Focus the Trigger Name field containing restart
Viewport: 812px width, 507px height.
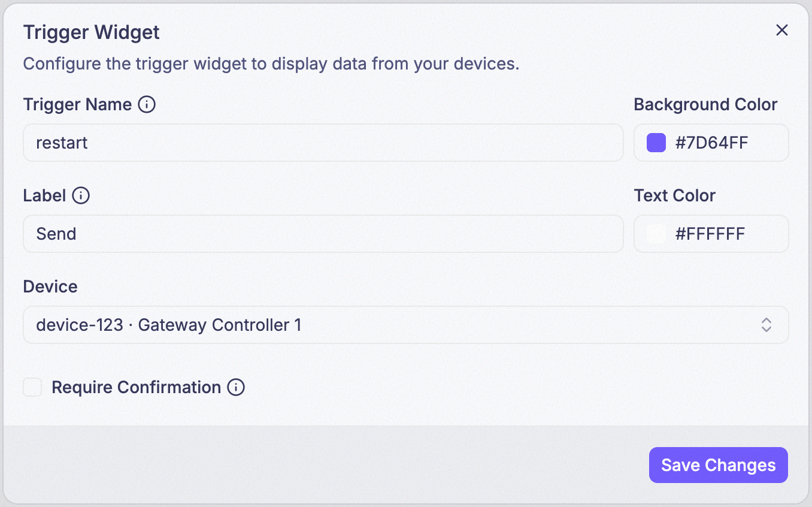[323, 143]
